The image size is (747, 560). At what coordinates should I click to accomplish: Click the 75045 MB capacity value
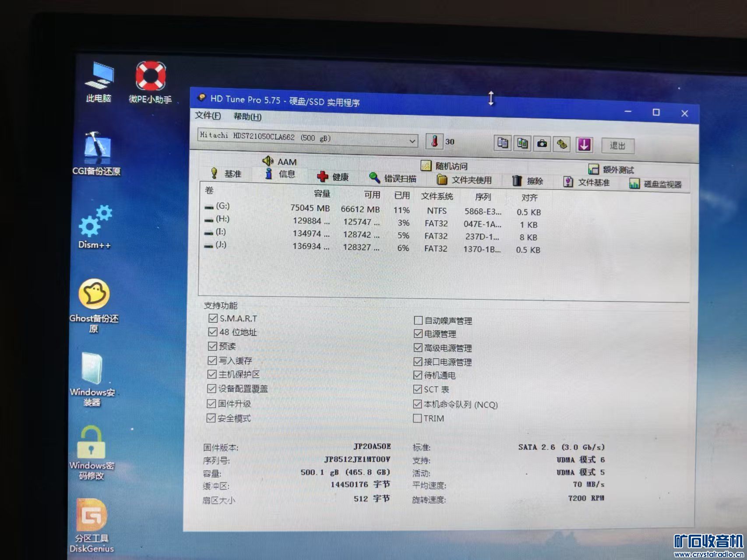[310, 208]
